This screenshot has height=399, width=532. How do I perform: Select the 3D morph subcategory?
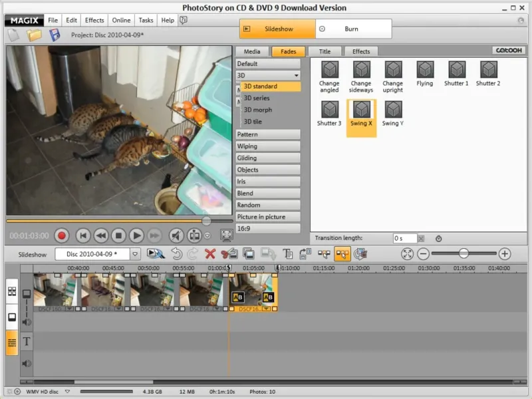[258, 110]
